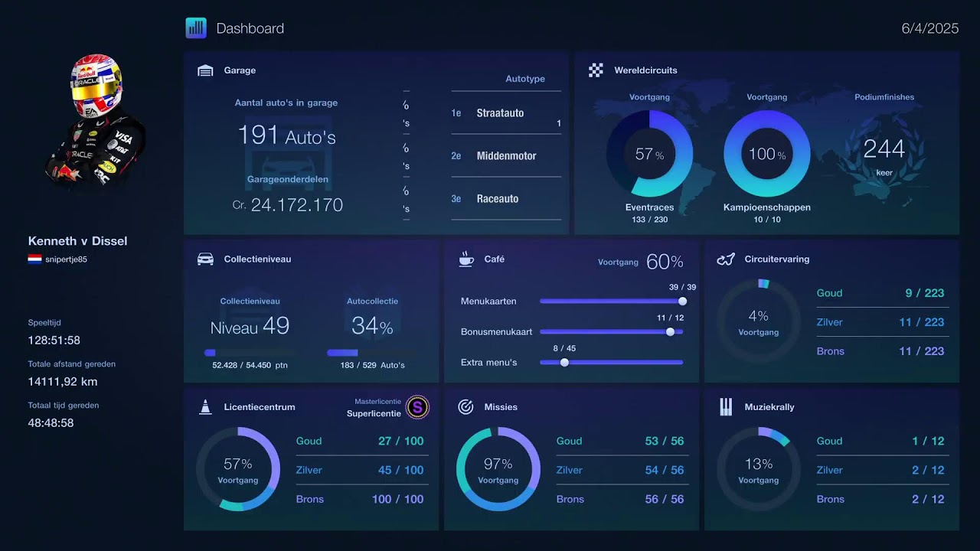This screenshot has height=551, width=980.
Task: Click the Autocollectie progress bar
Action: click(x=372, y=353)
